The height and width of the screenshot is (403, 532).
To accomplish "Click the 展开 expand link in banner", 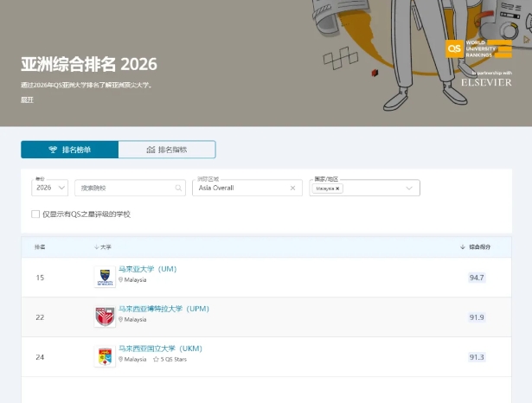I will (27, 99).
